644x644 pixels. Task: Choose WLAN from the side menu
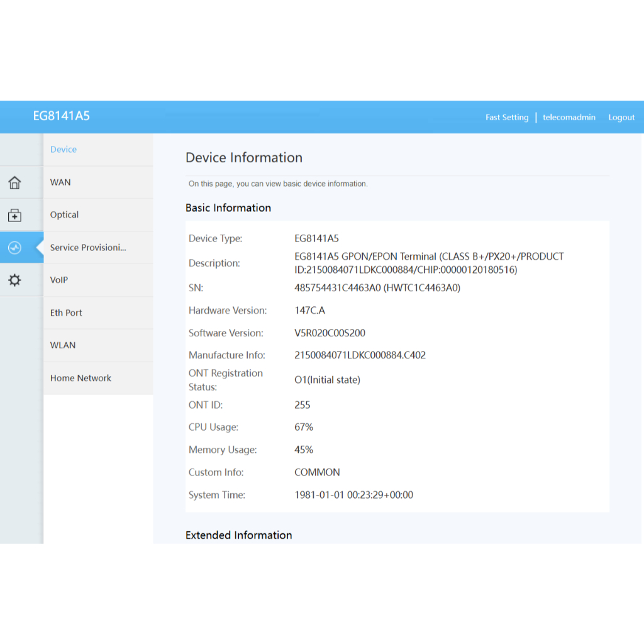[x=63, y=345]
